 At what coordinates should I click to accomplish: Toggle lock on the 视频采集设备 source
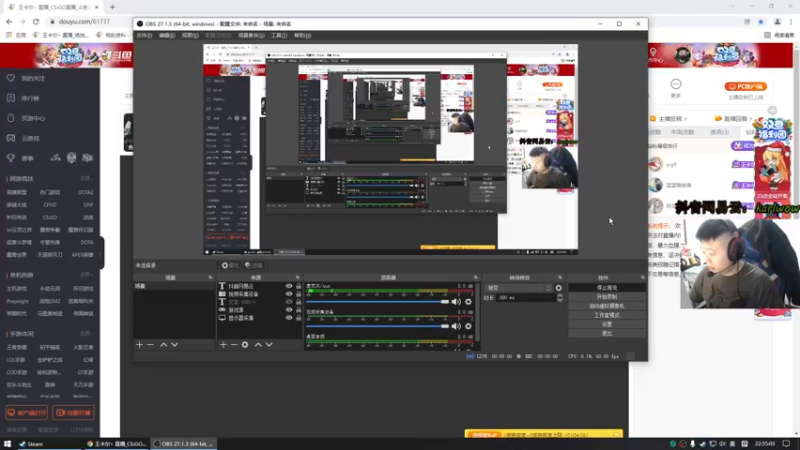pos(298,294)
